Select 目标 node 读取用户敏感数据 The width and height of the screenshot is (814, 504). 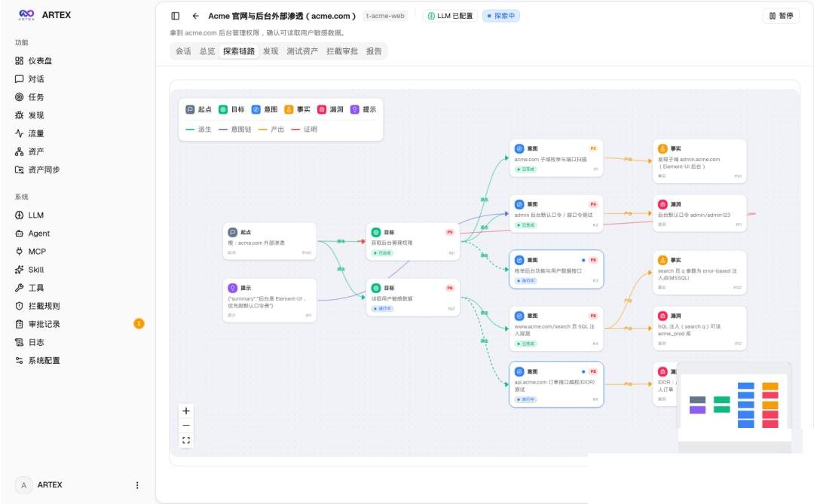coord(413,298)
